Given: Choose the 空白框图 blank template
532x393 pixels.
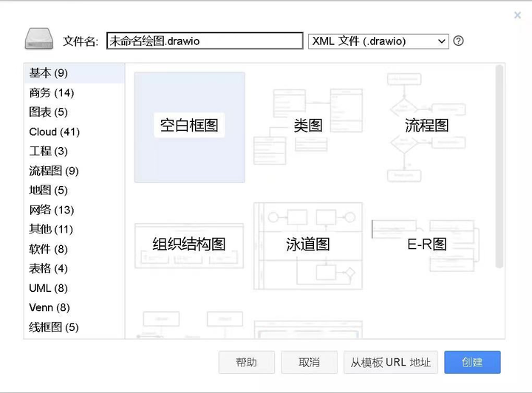Looking at the screenshot, I should tap(189, 127).
